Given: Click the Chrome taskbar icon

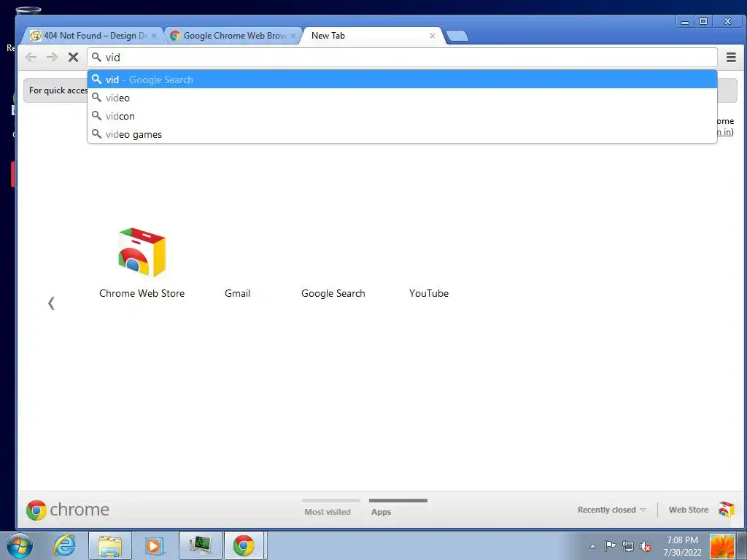Looking at the screenshot, I should pos(244,545).
